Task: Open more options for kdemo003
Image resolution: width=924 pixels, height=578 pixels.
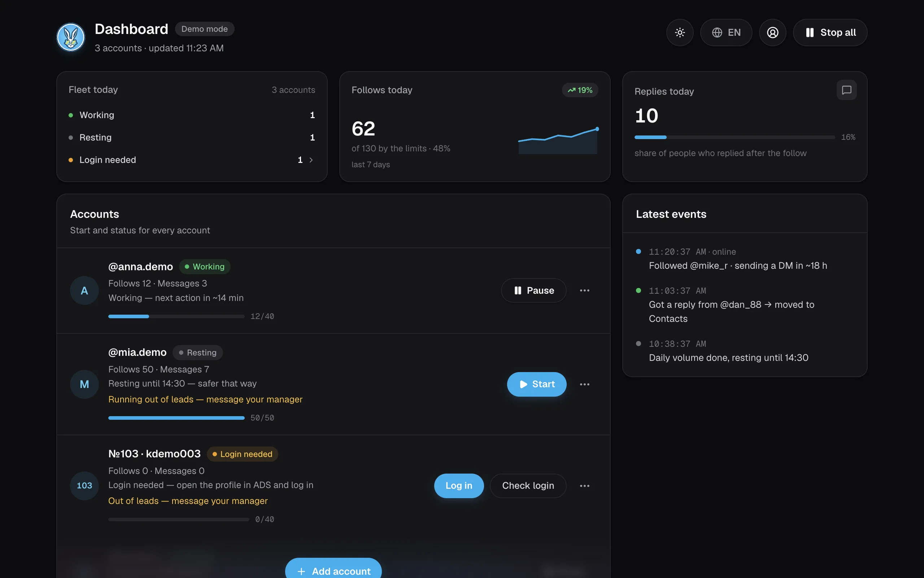Action: 584,486
